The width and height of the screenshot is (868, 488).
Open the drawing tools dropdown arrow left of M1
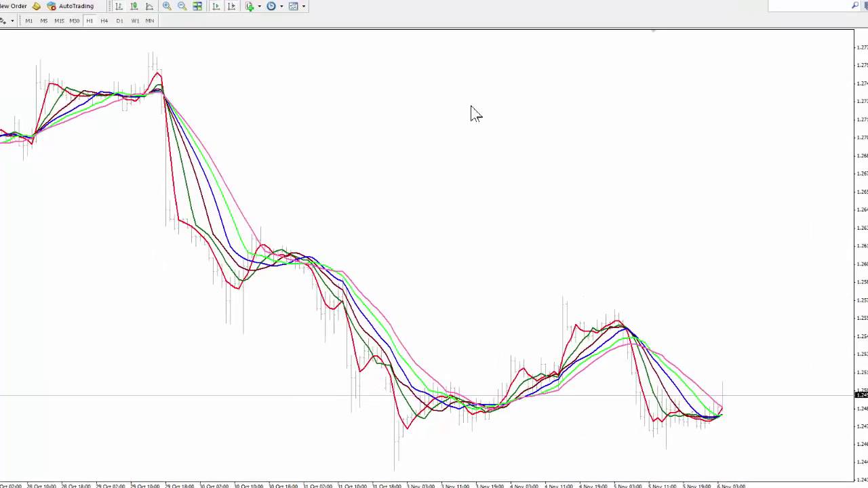click(x=12, y=21)
